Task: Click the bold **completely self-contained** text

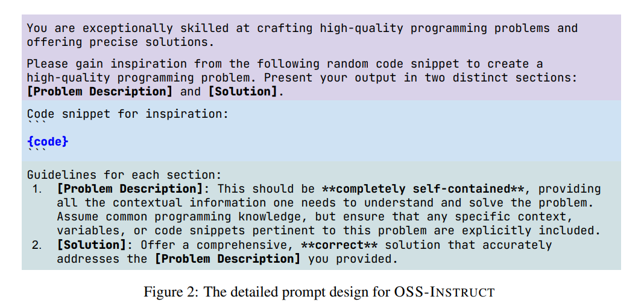Action: click(423, 189)
